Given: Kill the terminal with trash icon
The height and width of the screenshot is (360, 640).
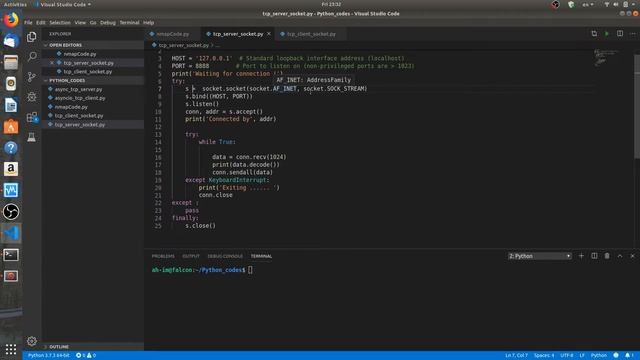Looking at the screenshot, I should click(607, 256).
